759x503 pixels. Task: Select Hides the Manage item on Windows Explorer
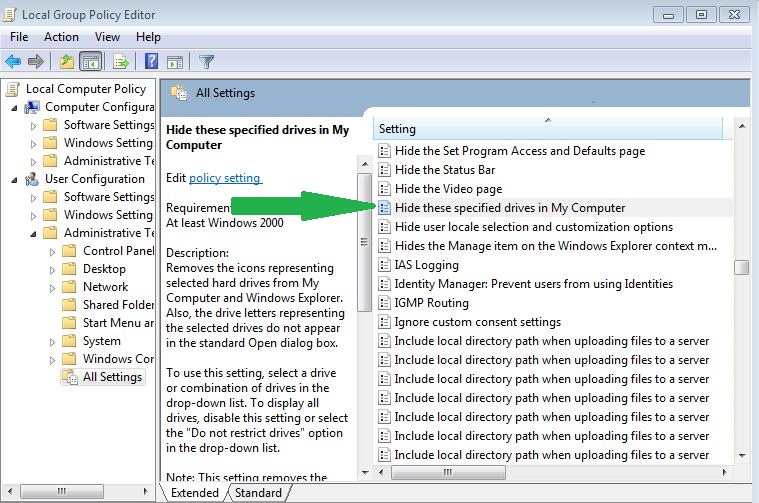click(x=555, y=246)
